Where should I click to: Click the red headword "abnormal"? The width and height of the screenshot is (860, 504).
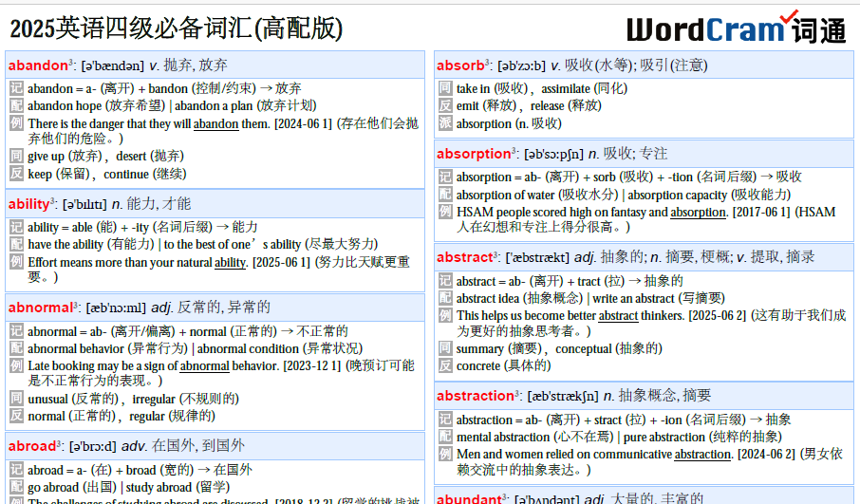(x=40, y=308)
